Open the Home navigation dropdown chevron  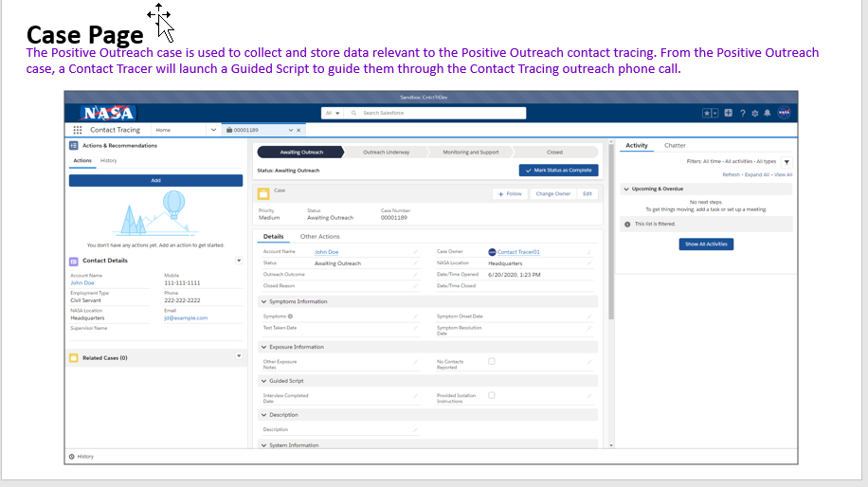(213, 130)
